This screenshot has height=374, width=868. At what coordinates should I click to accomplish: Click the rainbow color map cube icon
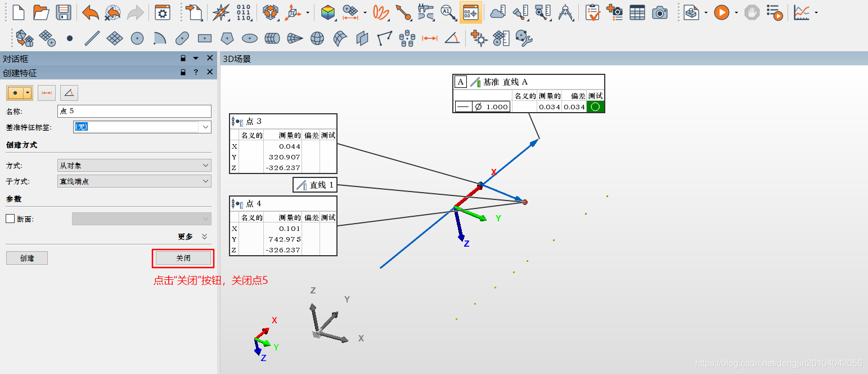328,12
